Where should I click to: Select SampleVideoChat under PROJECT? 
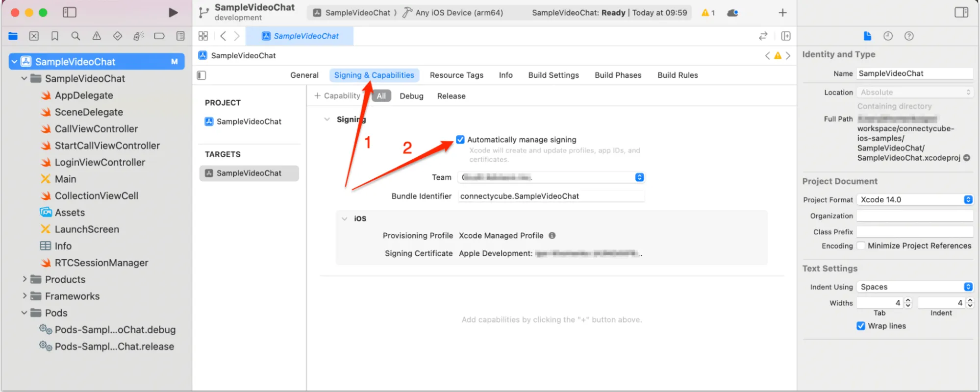(x=249, y=122)
